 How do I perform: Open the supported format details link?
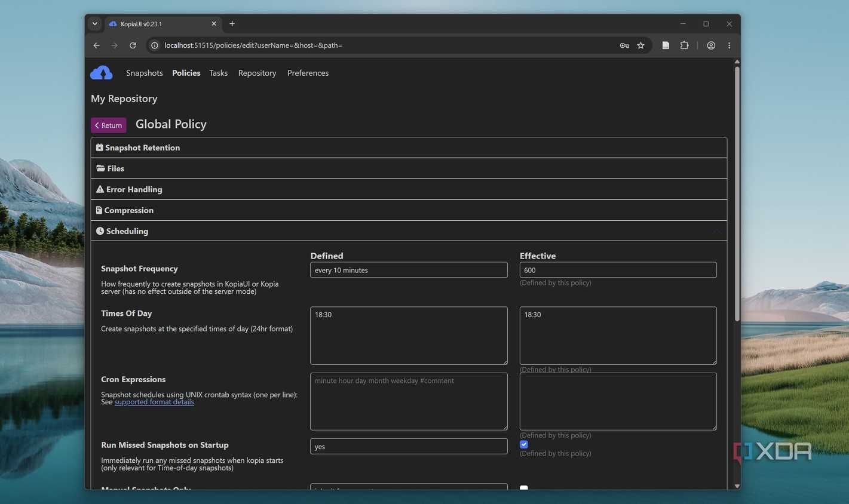(154, 402)
